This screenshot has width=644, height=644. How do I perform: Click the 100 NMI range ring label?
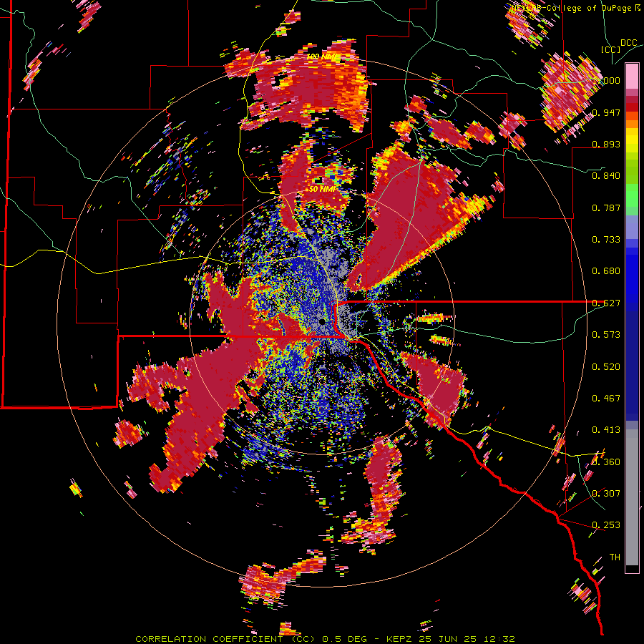[323, 56]
